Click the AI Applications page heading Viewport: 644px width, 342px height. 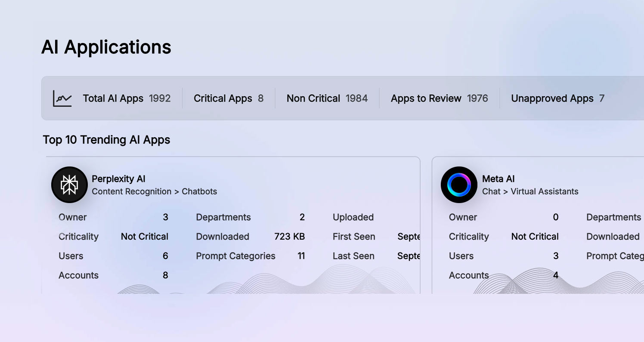tap(106, 47)
